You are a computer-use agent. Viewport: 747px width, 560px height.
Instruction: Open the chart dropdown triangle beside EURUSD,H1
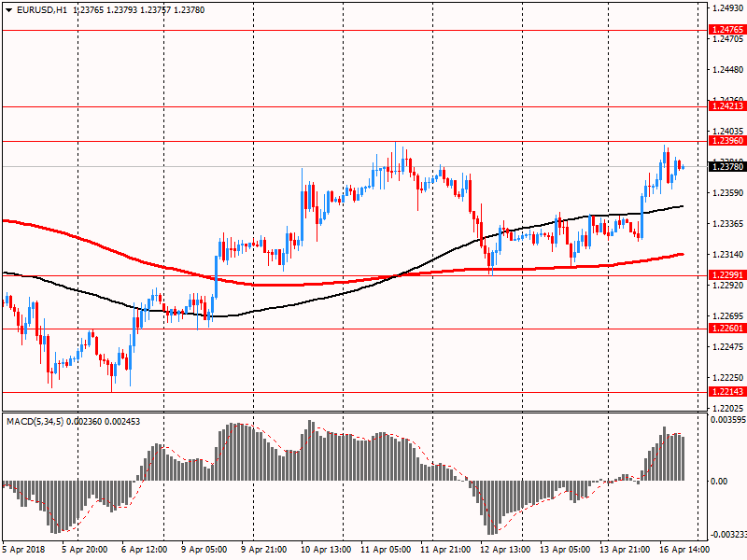pos(8,10)
